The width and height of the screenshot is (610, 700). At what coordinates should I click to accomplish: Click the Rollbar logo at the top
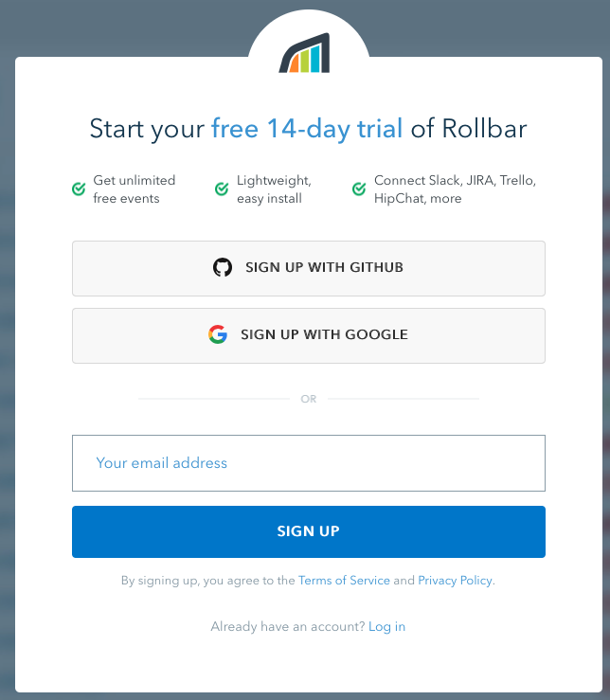pyautogui.click(x=305, y=54)
